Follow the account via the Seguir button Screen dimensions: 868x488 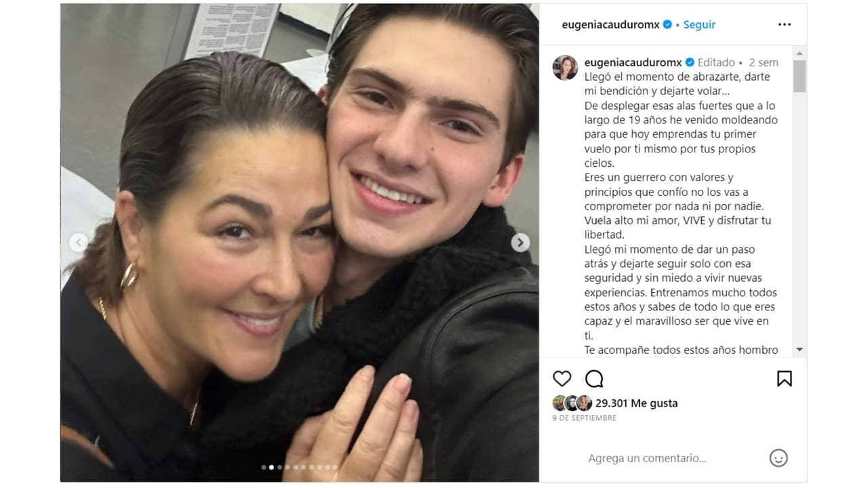699,24
